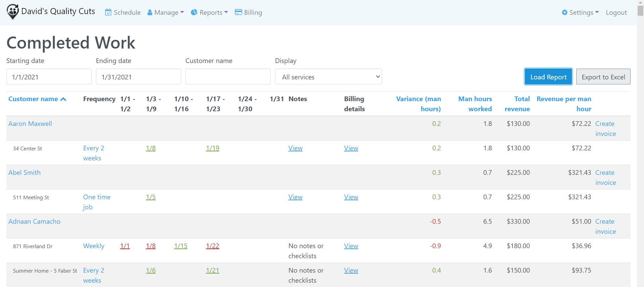This screenshot has height=287, width=644.
Task: Toggle sort arrow next to Customer name
Action: (63, 99)
